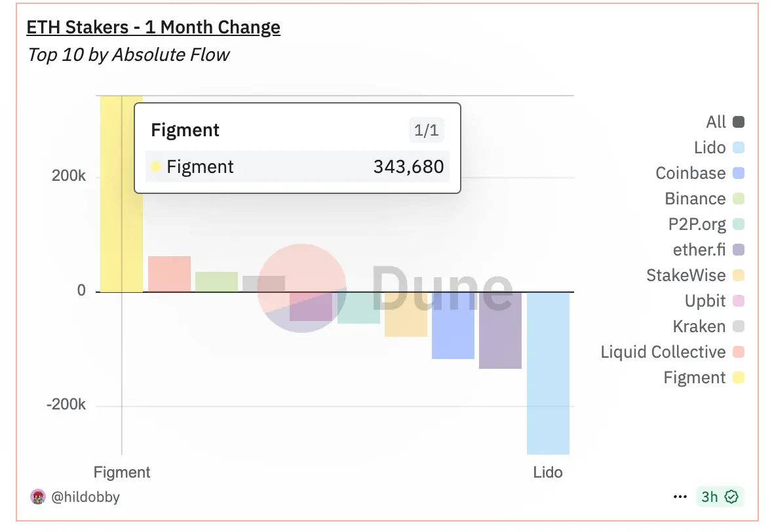Click the @hildobby username link
The image size is (772, 532).
[x=87, y=497]
